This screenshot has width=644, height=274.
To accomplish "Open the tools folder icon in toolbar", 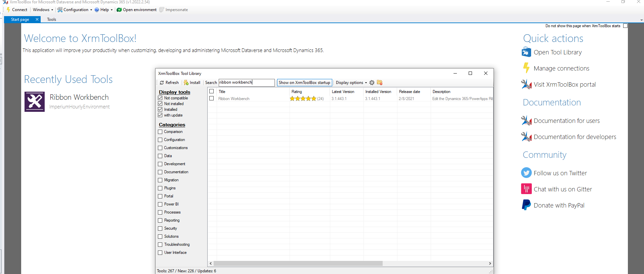I will [x=380, y=83].
